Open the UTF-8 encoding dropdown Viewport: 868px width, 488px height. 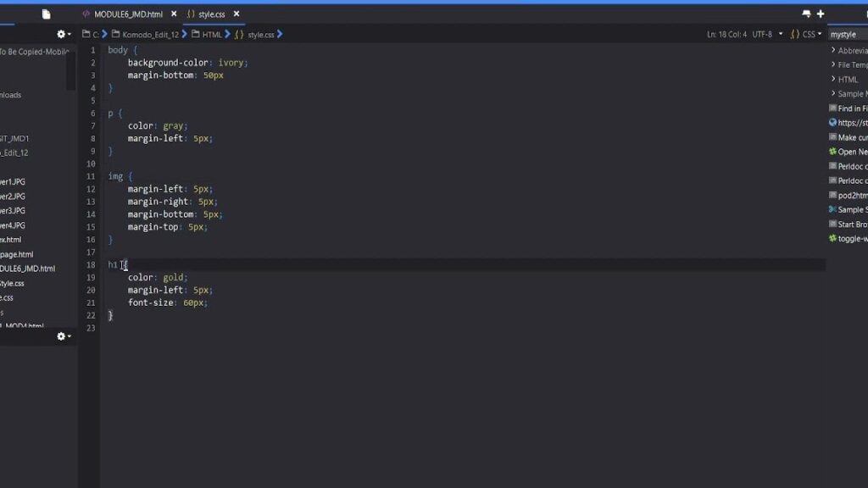click(x=765, y=34)
